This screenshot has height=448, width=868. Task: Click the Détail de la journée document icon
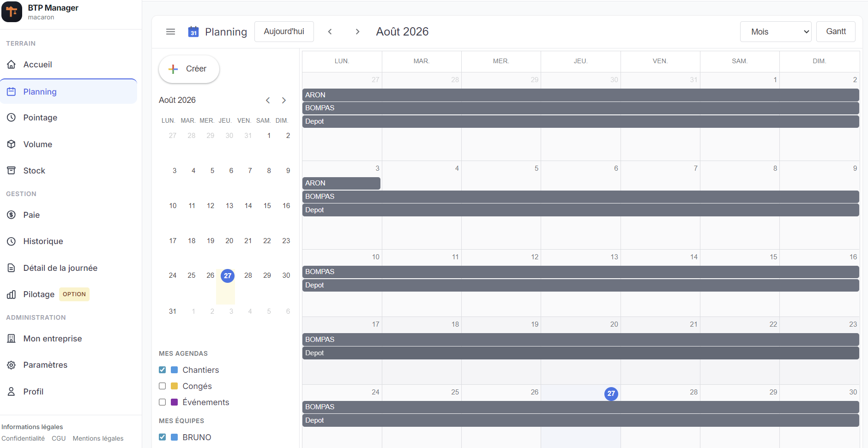point(12,268)
